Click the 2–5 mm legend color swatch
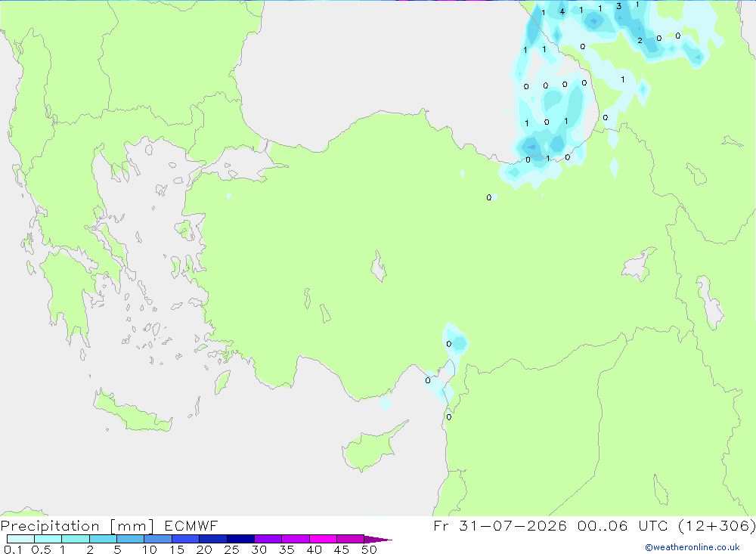756x554 pixels. coord(103,539)
